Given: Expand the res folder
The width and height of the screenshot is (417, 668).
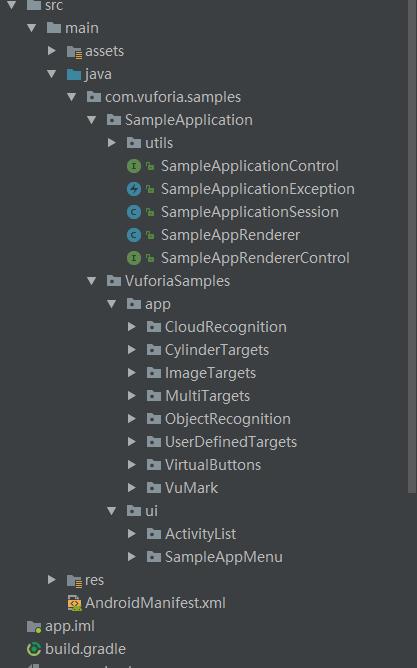Looking at the screenshot, I should (52, 579).
